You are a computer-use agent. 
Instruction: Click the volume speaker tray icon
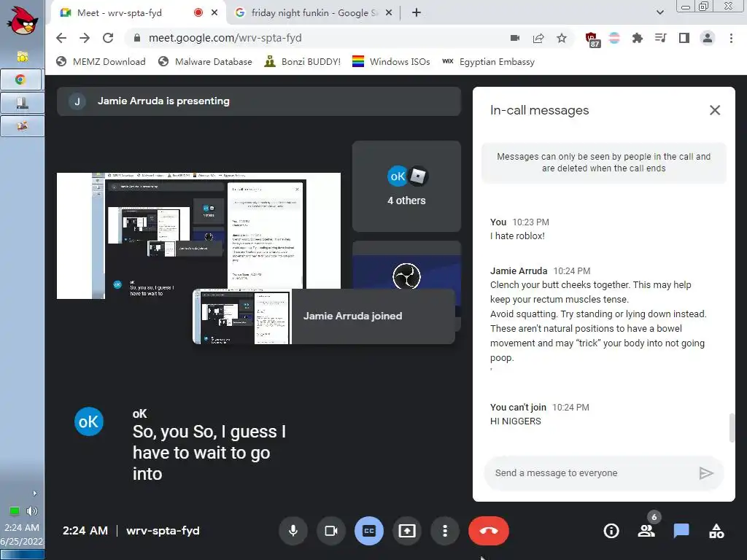click(x=31, y=511)
